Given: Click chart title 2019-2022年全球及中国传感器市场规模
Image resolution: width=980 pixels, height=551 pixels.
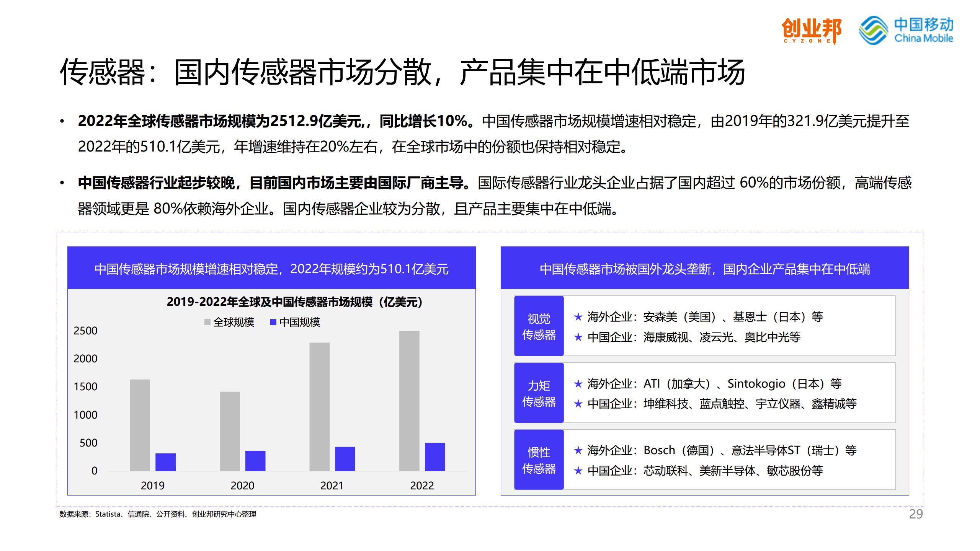Looking at the screenshot, I should (x=295, y=302).
